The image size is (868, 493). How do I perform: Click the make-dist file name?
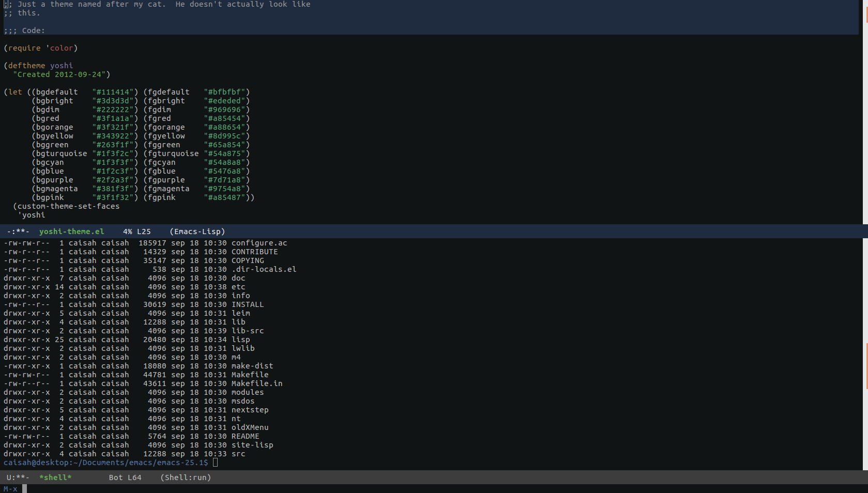252,366
